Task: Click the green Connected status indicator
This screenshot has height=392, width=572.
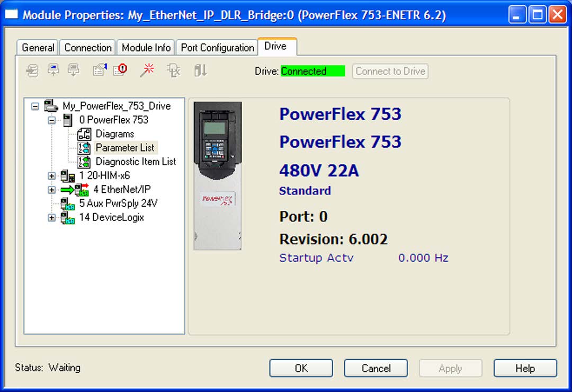Action: tap(312, 71)
